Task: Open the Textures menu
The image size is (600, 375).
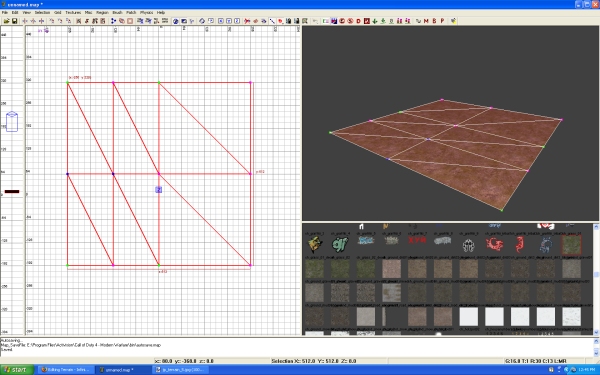Action: 73,13
